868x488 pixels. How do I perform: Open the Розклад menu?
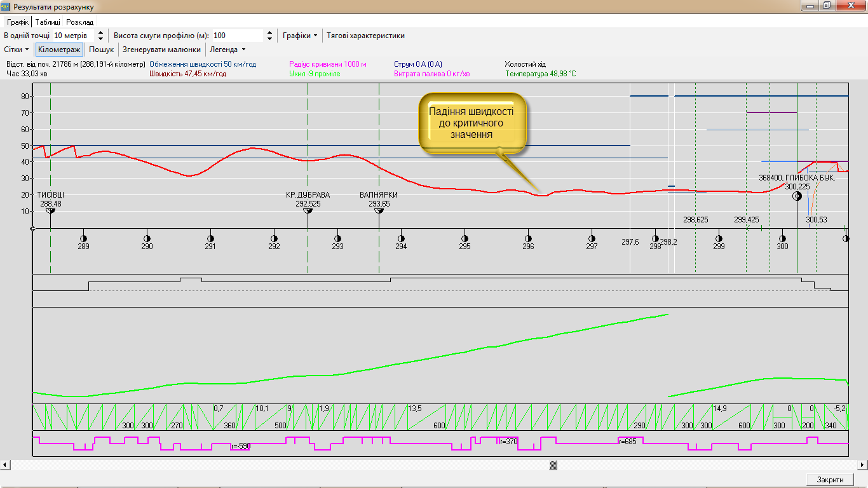click(x=79, y=22)
